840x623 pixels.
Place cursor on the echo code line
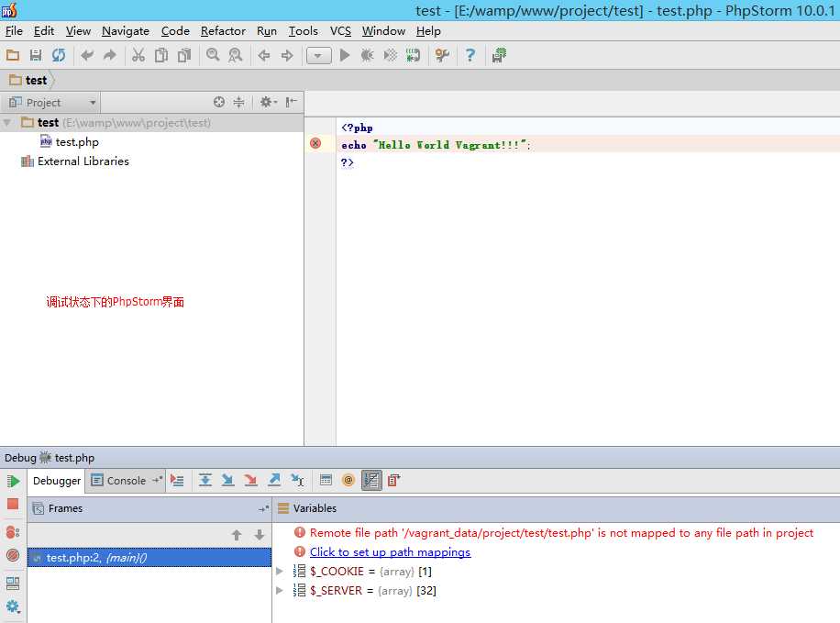tap(437, 145)
